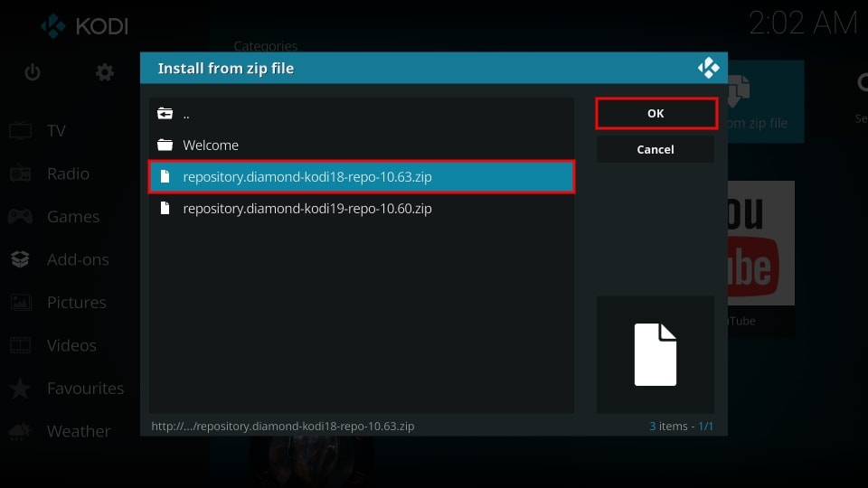This screenshot has height=488, width=868.
Task: Click the power icon in Kodi sidebar
Action: coord(33,72)
